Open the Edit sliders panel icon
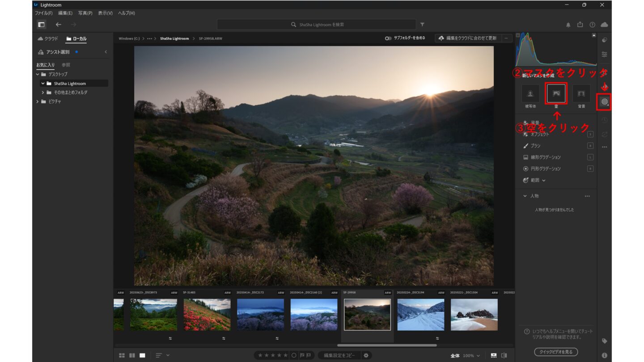Image resolution: width=644 pixels, height=362 pixels. coord(604,54)
